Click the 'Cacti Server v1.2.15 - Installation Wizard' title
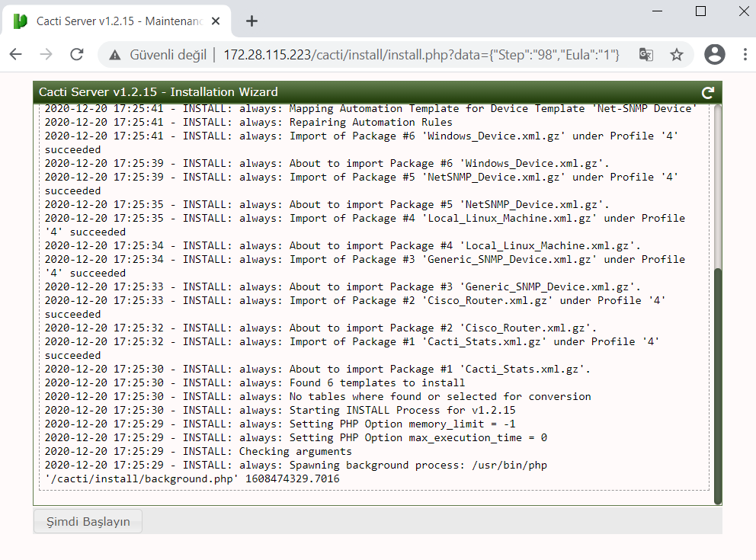The width and height of the screenshot is (756, 560). pos(159,92)
